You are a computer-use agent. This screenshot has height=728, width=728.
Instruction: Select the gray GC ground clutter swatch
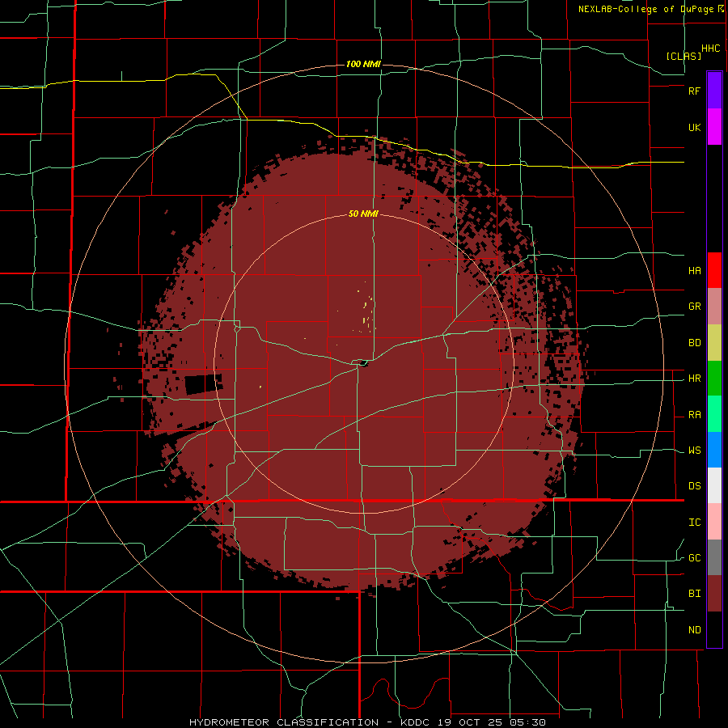click(x=714, y=557)
